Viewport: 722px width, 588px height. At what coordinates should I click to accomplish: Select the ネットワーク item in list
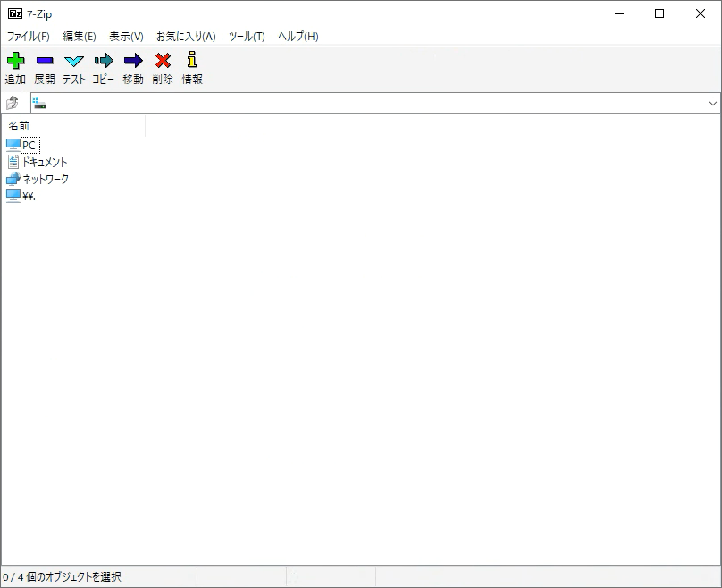point(45,179)
